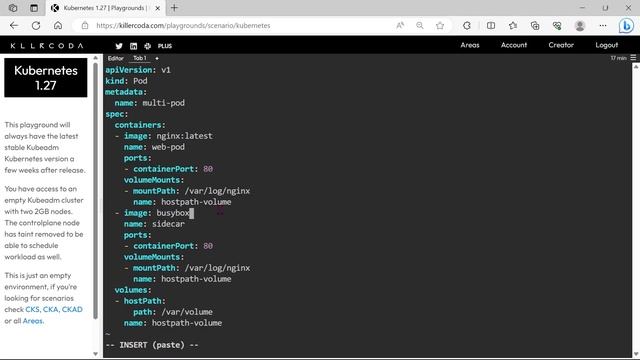Open the browser extensions puzzle icon
This screenshot has width=640, height=360.
coord(467,25)
